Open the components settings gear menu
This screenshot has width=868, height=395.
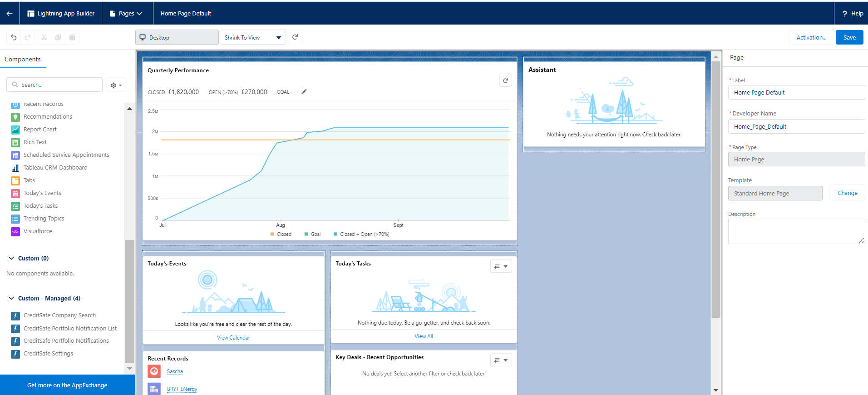(116, 85)
